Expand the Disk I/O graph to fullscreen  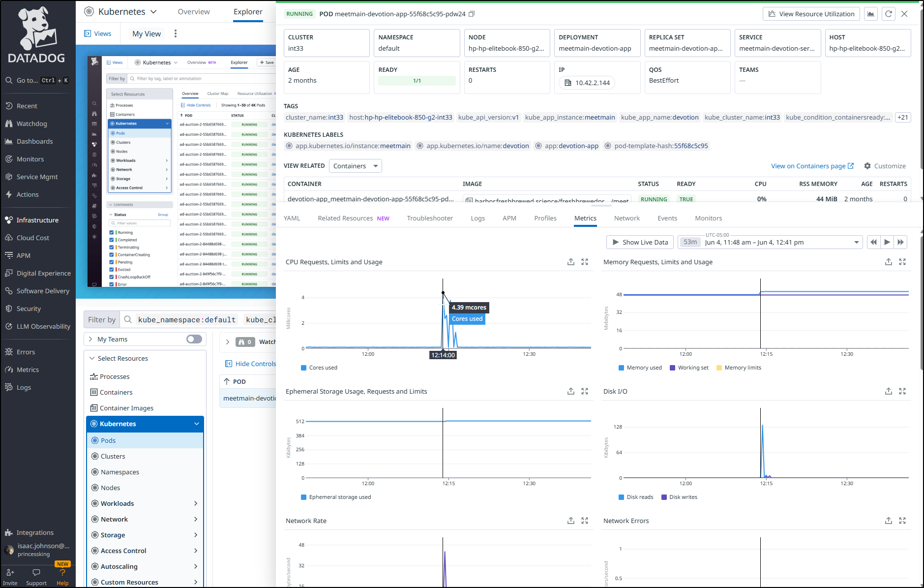pos(902,391)
